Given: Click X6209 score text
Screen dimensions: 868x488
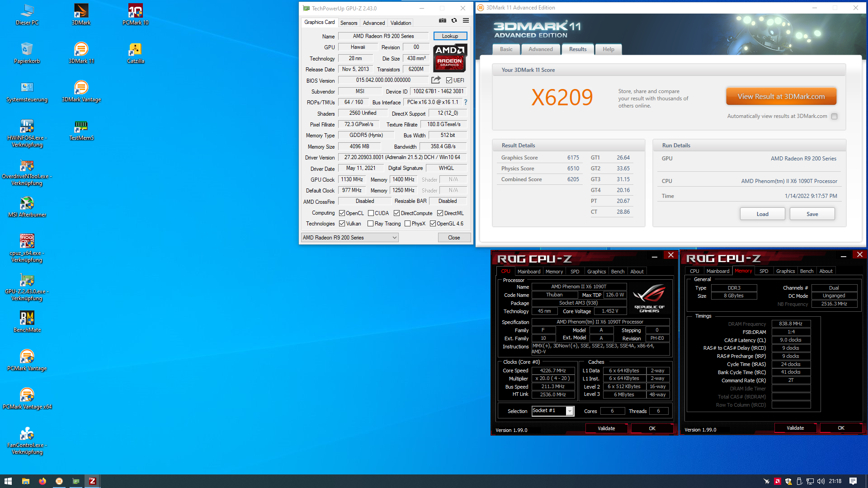Looking at the screenshot, I should 562,97.
